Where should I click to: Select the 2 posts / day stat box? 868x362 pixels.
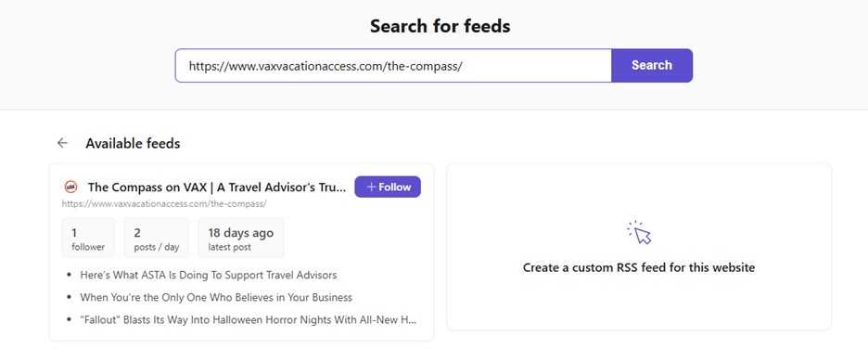[x=157, y=238]
